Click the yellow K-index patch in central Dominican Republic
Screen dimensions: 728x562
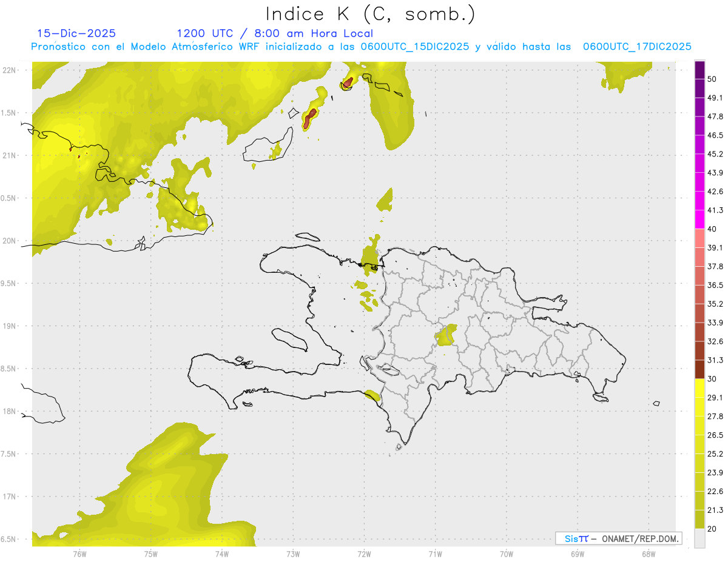447,335
